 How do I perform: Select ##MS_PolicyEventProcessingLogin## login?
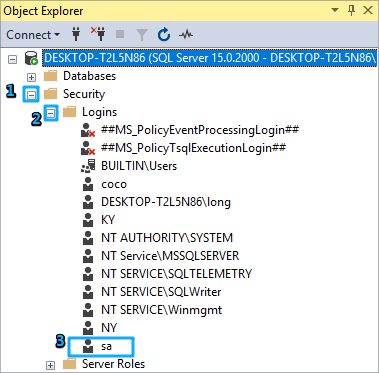tap(200, 130)
